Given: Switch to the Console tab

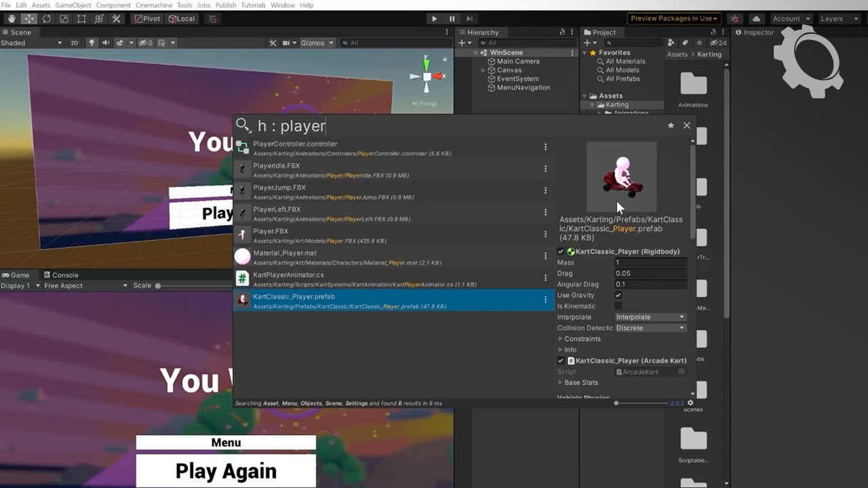Looking at the screenshot, I should [x=61, y=275].
